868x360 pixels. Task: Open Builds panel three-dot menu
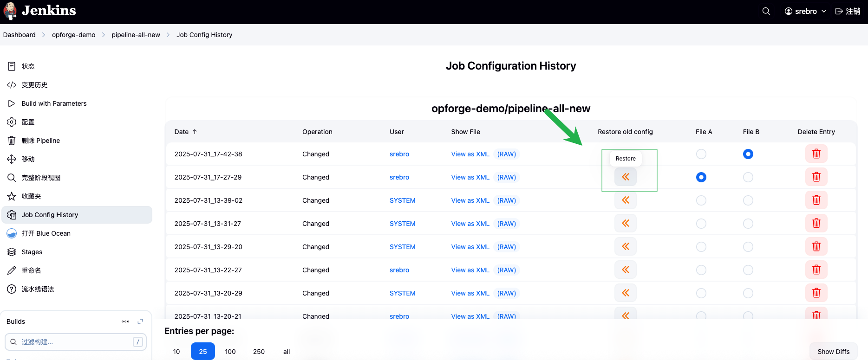125,321
